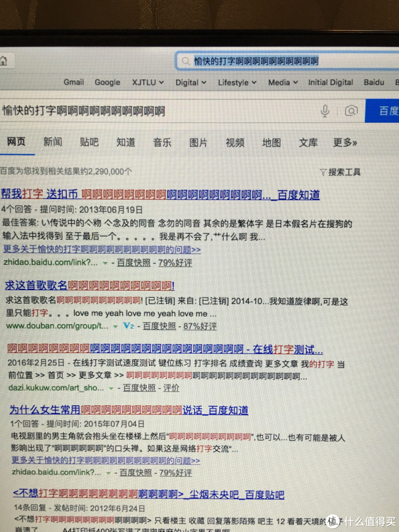Viewport: 399px width, 532px height.
Task: Click 评价 link on kukuw result
Action: coord(171,388)
